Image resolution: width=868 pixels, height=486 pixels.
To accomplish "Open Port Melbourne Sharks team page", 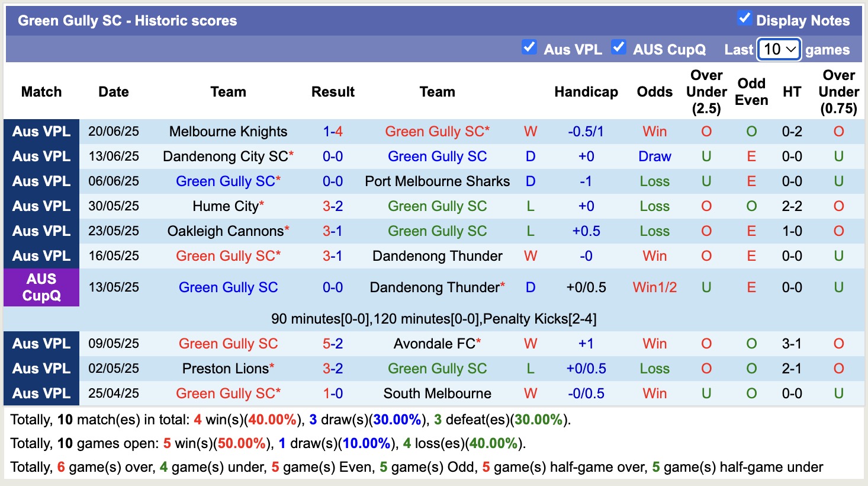I will pos(437,181).
